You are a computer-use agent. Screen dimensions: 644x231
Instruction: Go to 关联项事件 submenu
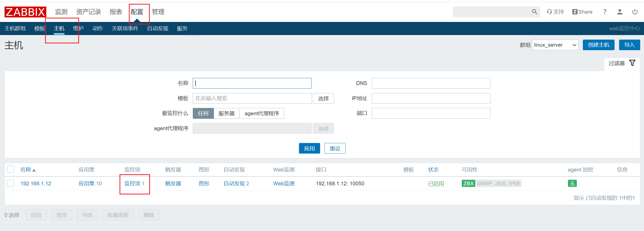tap(125, 28)
